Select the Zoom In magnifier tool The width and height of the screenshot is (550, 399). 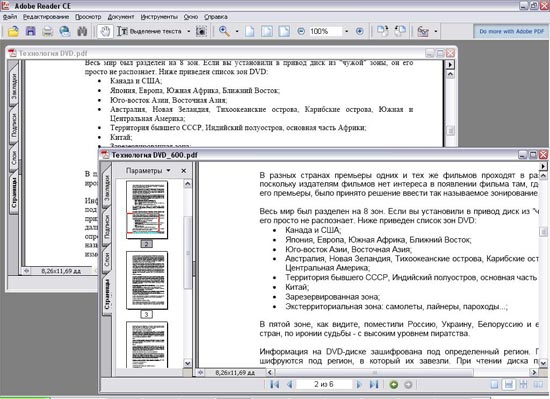tap(224, 32)
